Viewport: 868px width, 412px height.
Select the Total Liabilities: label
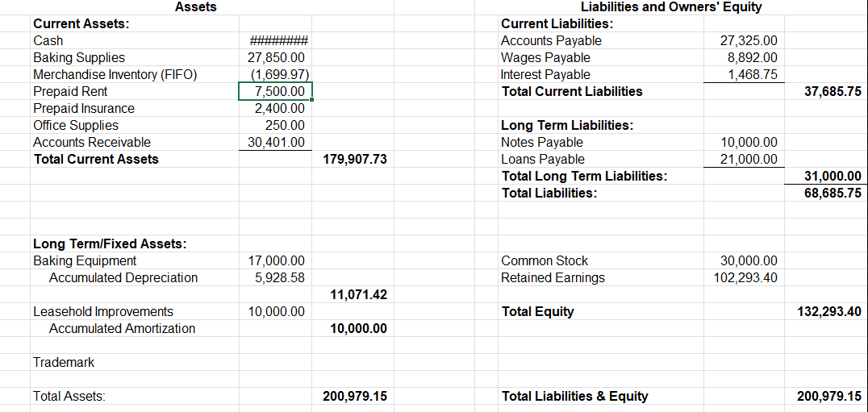[549, 193]
